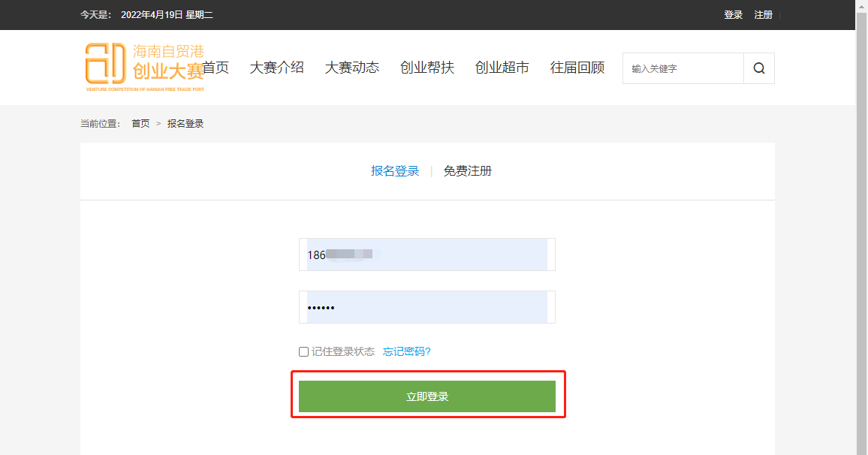Click the search magnifier icon
Screen dimensions: 868x455
click(759, 68)
